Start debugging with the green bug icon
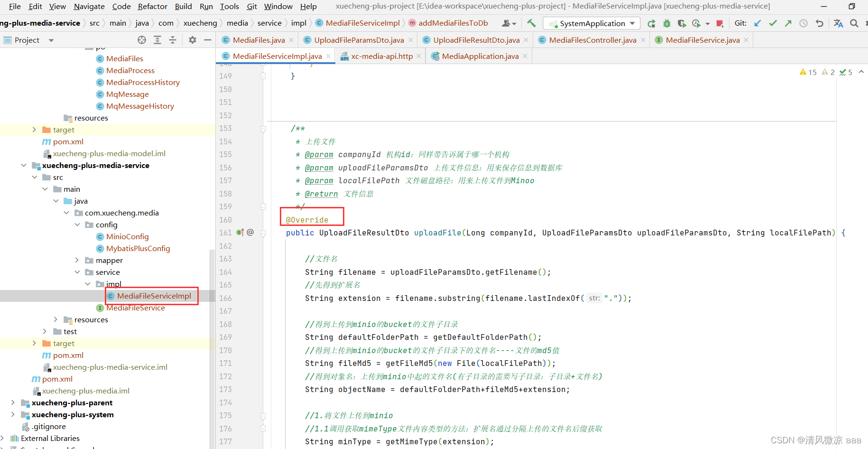 coord(667,23)
